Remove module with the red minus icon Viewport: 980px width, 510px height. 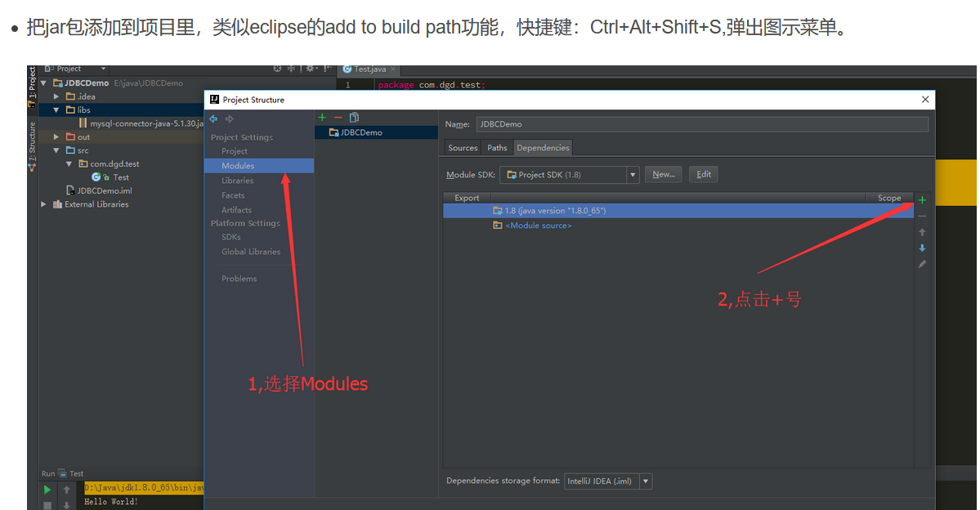338,118
